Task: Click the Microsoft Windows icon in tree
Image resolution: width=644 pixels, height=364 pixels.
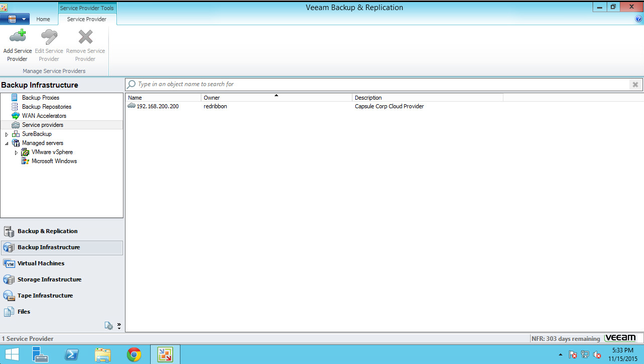Action: click(x=25, y=161)
